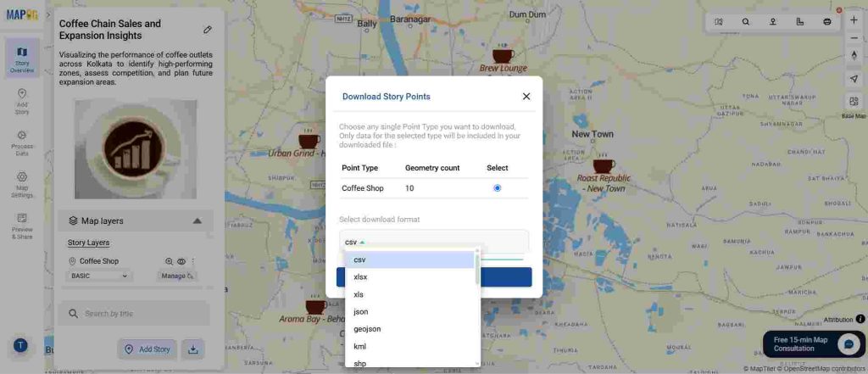
Task: Click the locate me arrow icon
Action: pos(854,79)
